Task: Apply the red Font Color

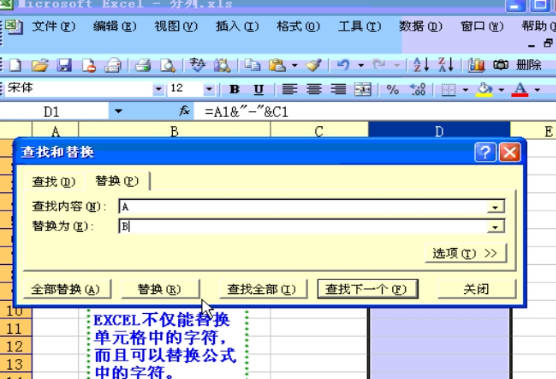Action: point(520,90)
